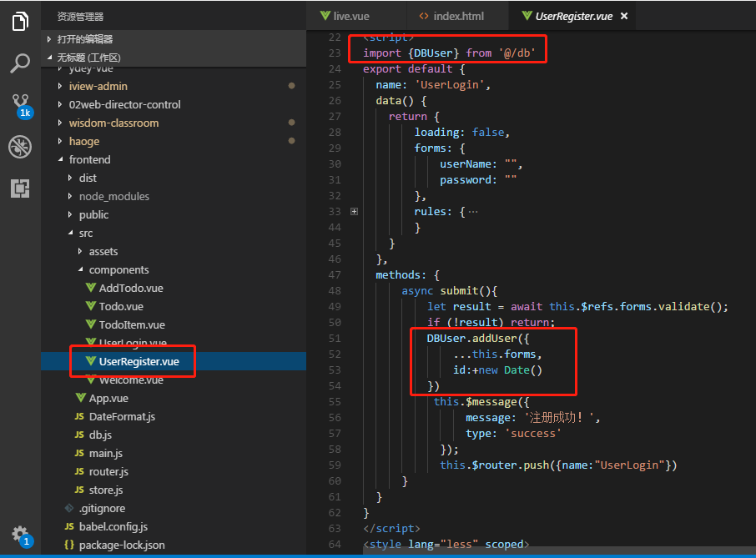Expand folded rules block at line 33
Screen dimensions: 756x558
pyautogui.click(x=355, y=212)
